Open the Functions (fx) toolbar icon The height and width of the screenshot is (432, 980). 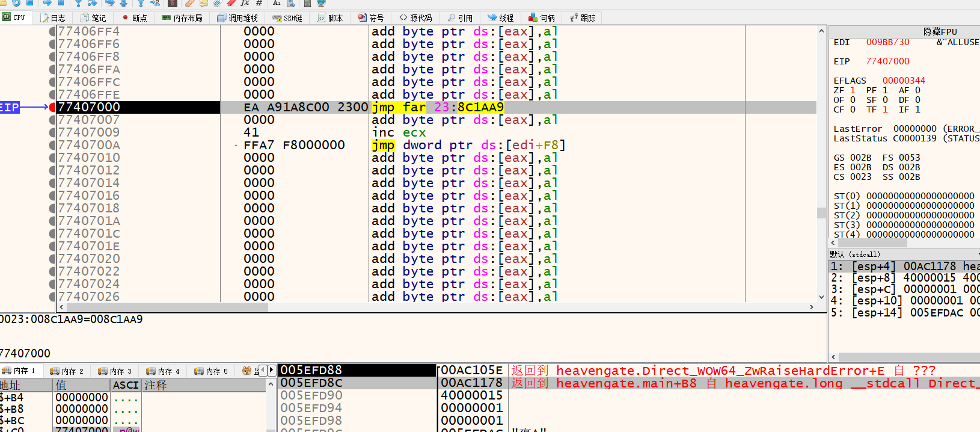(245, 3)
